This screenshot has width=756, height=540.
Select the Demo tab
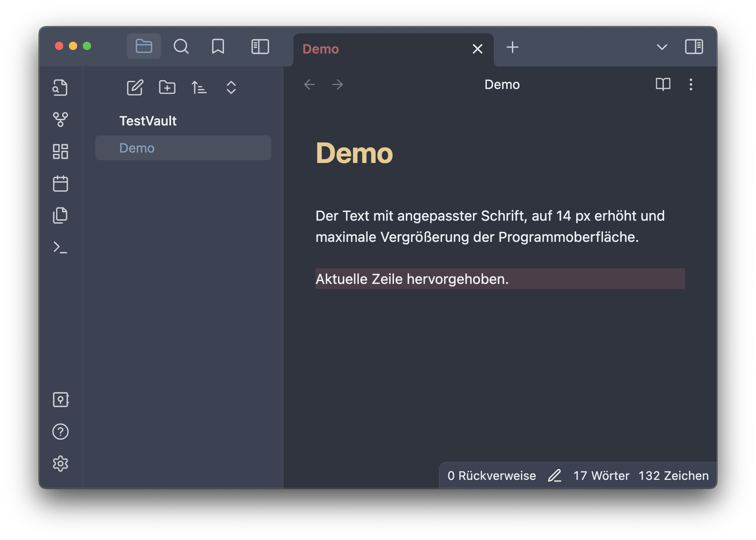393,49
